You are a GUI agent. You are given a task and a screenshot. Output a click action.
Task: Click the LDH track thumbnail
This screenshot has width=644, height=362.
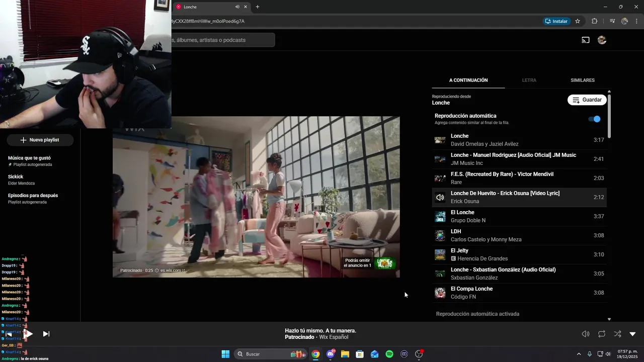click(440, 236)
